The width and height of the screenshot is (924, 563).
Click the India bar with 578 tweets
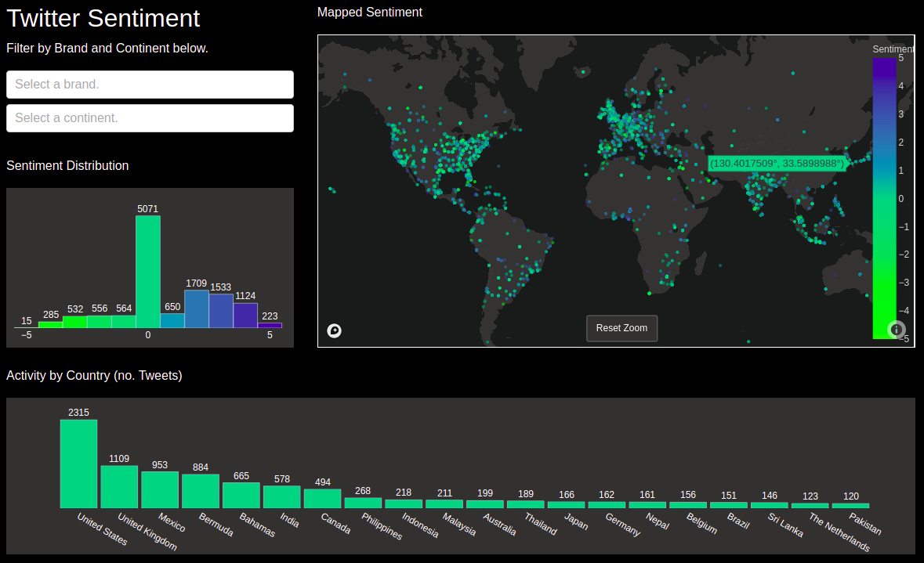click(x=281, y=497)
